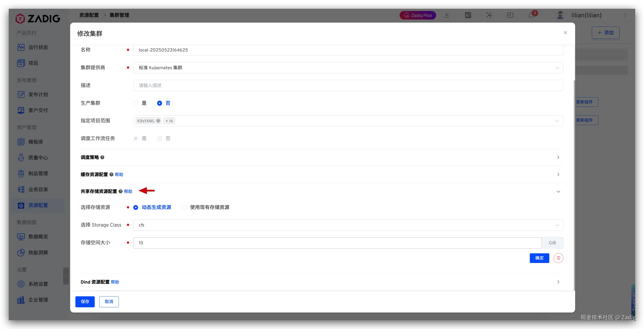Choose 动态生成资源 radio option

pyautogui.click(x=136, y=207)
